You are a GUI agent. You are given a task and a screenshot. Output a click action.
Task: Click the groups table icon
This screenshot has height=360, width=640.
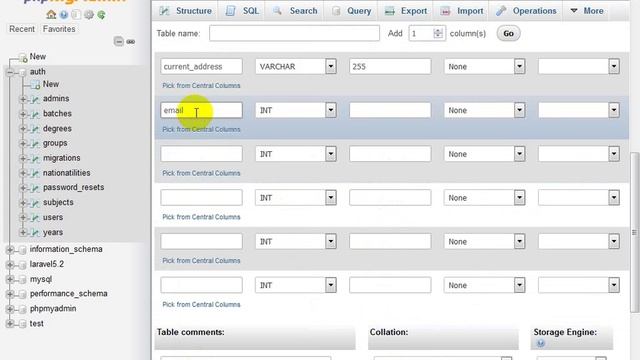click(36, 144)
